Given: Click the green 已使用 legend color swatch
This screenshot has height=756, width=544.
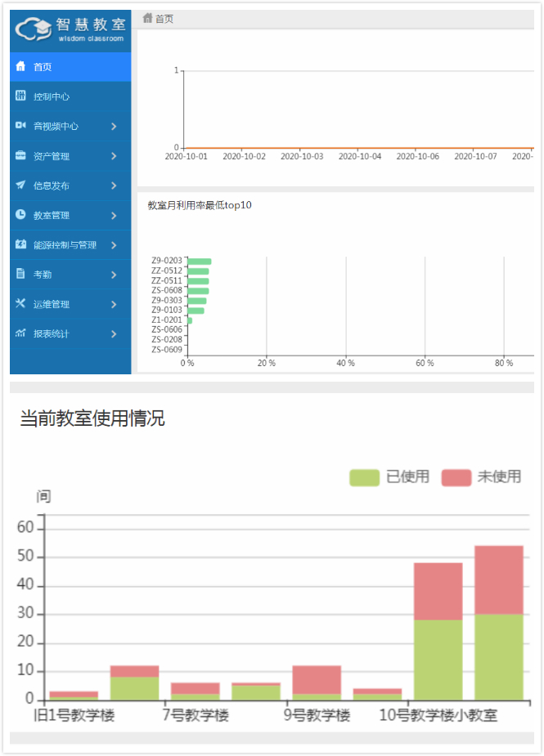Looking at the screenshot, I should [364, 477].
